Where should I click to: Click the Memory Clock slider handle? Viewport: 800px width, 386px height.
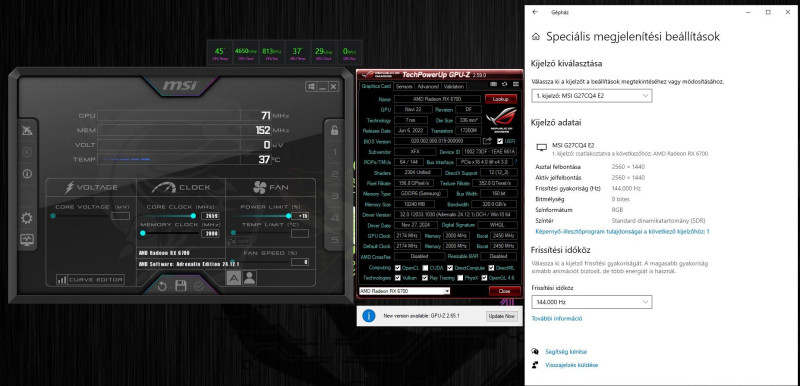(x=143, y=233)
